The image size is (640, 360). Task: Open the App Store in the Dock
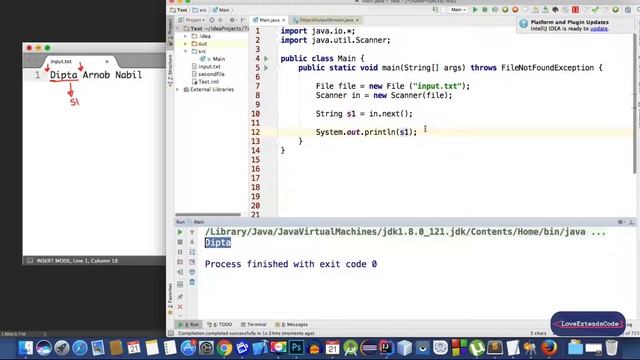pos(188,348)
